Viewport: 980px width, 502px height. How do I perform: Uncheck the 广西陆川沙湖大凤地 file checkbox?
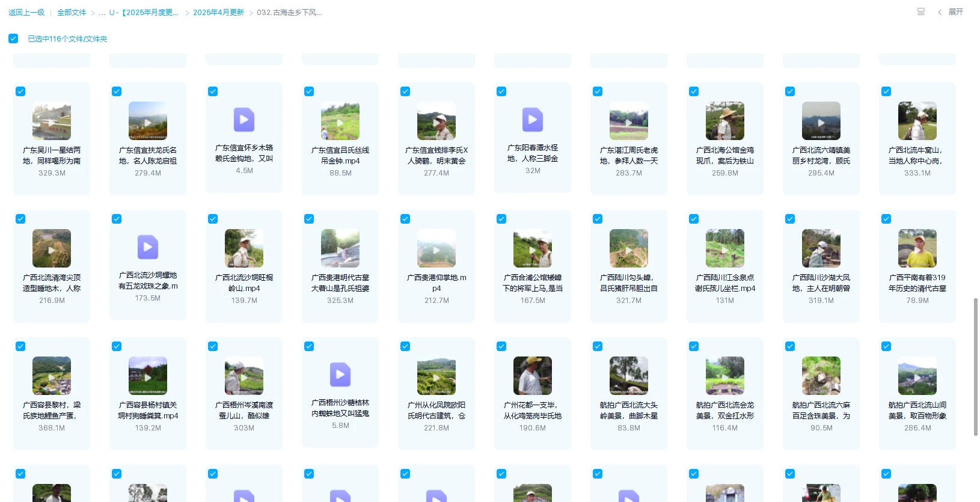pyautogui.click(x=790, y=219)
